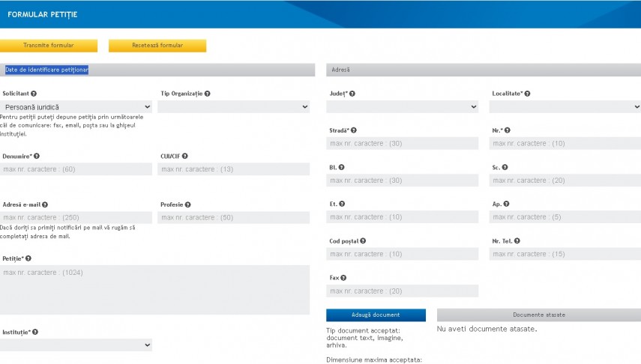The height and width of the screenshot is (364, 641).
Task: Click the FORMULAR PETIȚIE page title
Action: click(43, 15)
